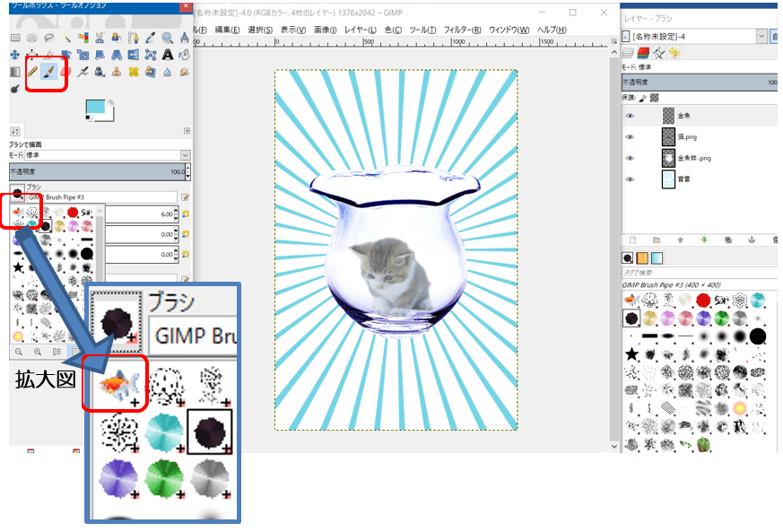Screen dimensions: 783x532
Task: Select the Shear tool
Action: [100, 55]
